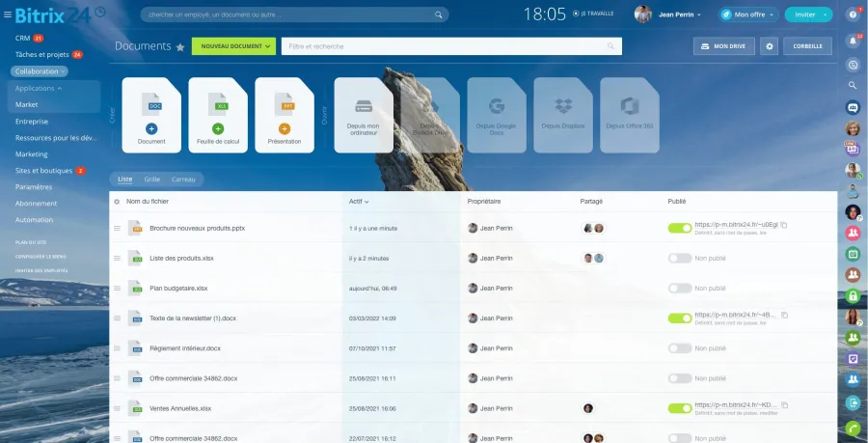
Task: Open row menu for Brochure nouveaux produits.pptx
Action: tap(117, 228)
